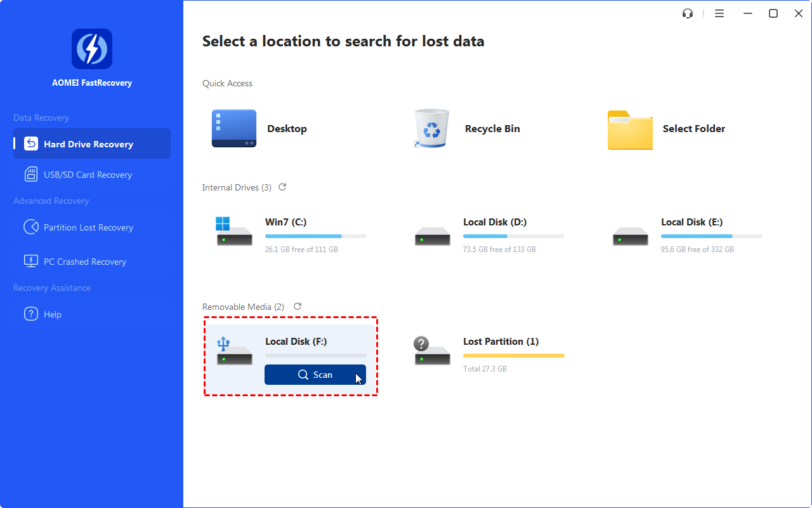The image size is (812, 508).
Task: Click the Local Disk (F:) drive name
Action: coord(296,342)
